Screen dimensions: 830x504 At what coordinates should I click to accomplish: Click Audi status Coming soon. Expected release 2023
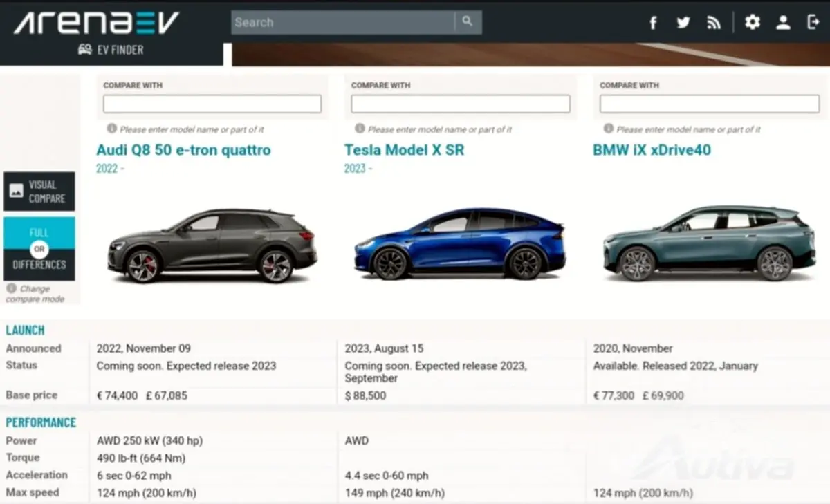tap(186, 366)
